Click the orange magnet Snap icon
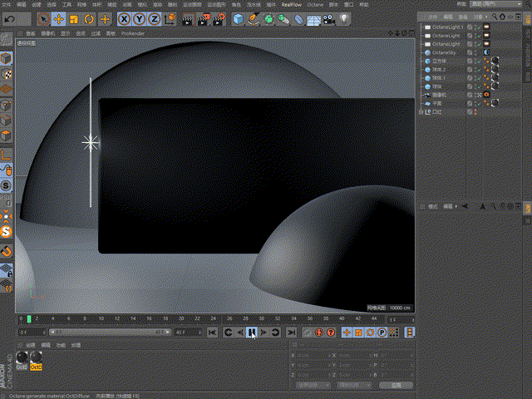The height and width of the screenshot is (399, 532). (x=6, y=251)
